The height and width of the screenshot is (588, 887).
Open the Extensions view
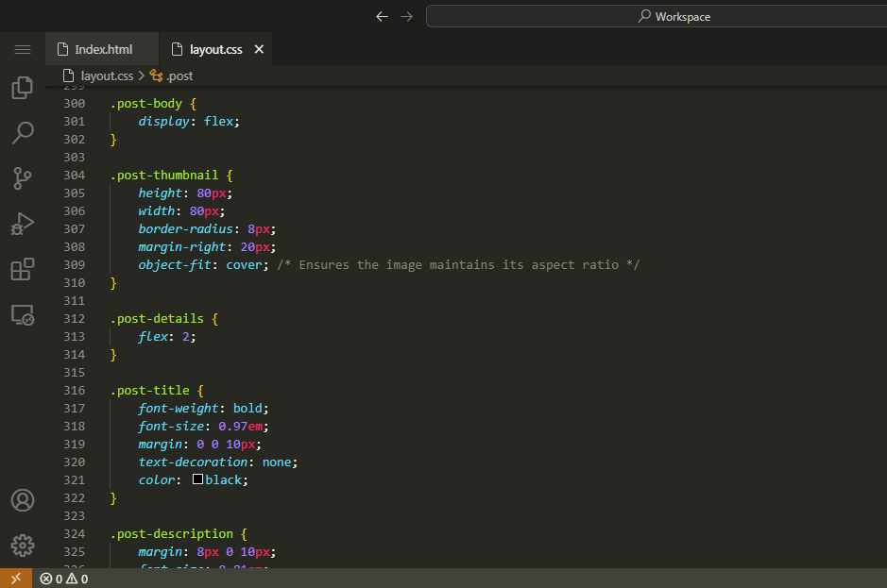click(22, 269)
